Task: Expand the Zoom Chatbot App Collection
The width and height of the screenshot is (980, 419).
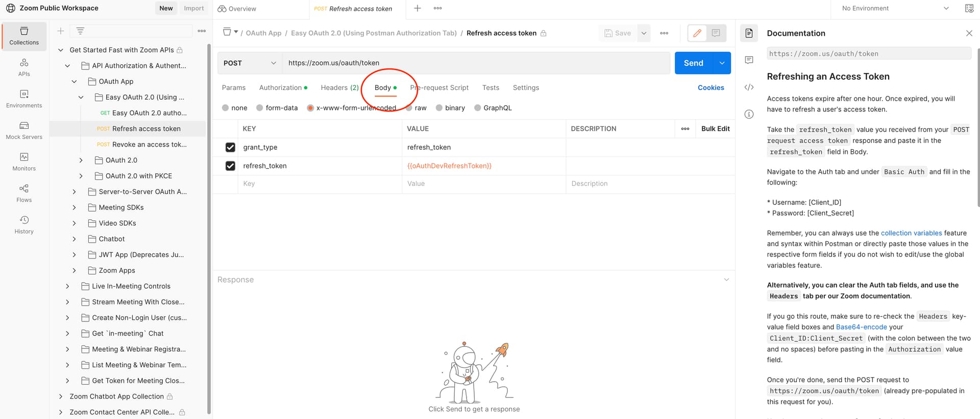Action: (x=61, y=397)
